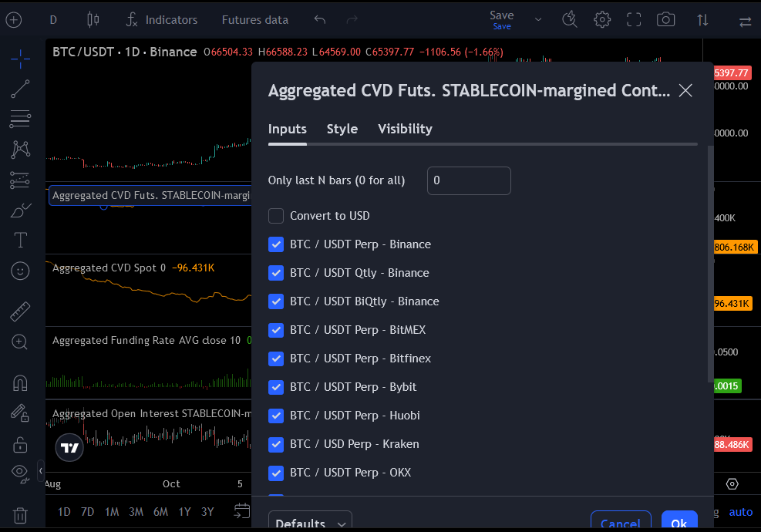The width and height of the screenshot is (761, 532).
Task: Uncheck BTC / USDT BiQtly - Binance
Action: [x=276, y=301]
